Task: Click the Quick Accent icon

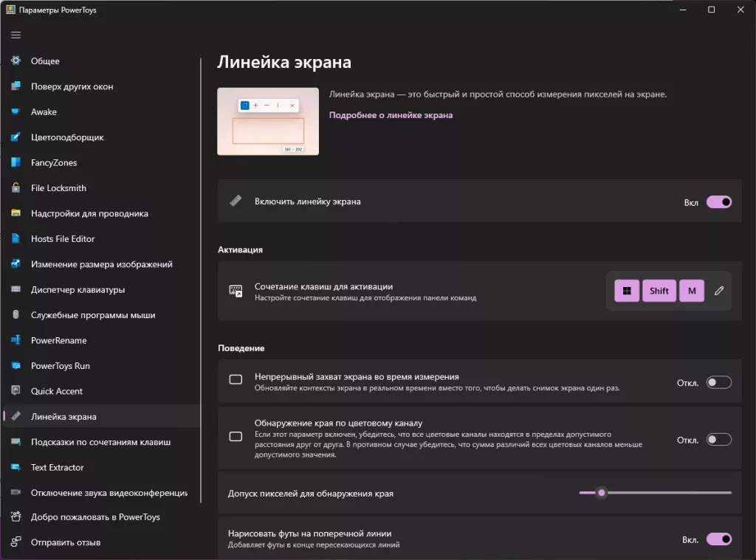Action: (x=16, y=391)
